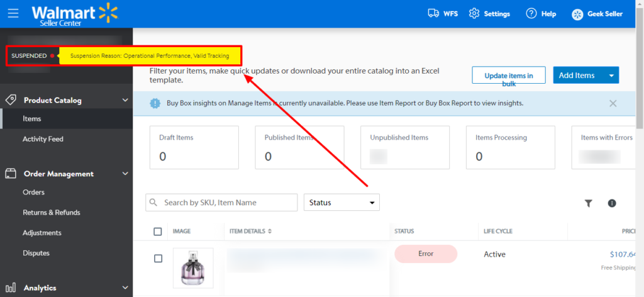Click the Product Catalog tag icon

[x=11, y=100]
